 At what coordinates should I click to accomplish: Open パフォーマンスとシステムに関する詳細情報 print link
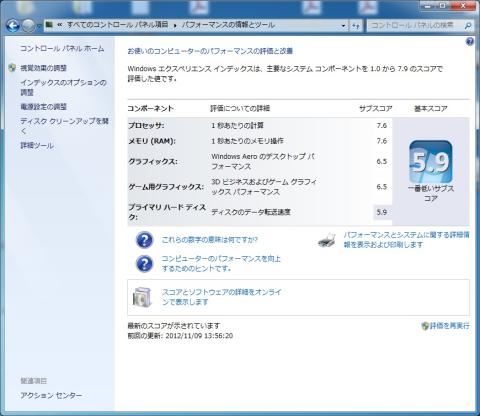406,240
